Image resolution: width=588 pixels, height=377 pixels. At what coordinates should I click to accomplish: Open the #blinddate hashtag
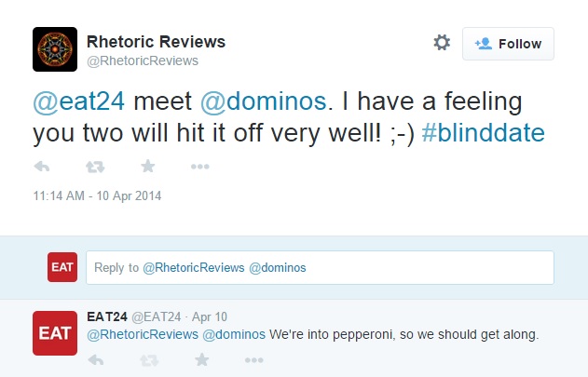(483, 133)
